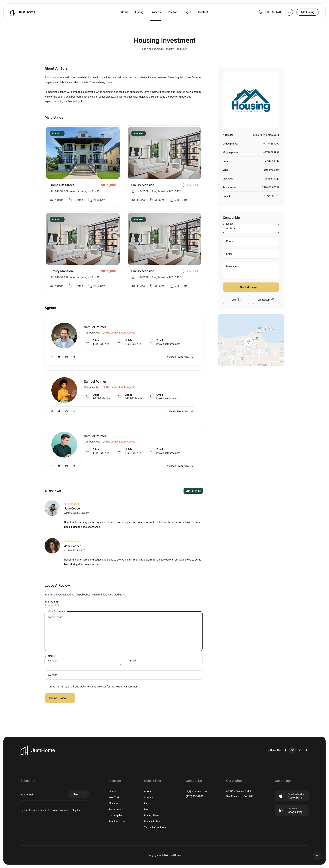Select the Twitter icon on Samuel Palmer's first card
The image size is (329, 868).
coord(59,357)
